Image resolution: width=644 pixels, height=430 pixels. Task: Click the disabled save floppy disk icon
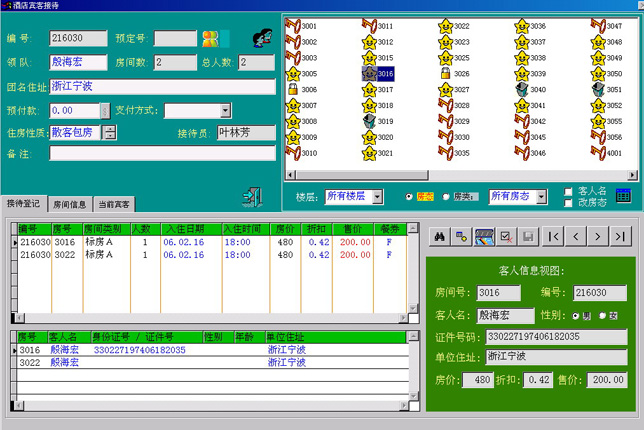(x=528, y=236)
